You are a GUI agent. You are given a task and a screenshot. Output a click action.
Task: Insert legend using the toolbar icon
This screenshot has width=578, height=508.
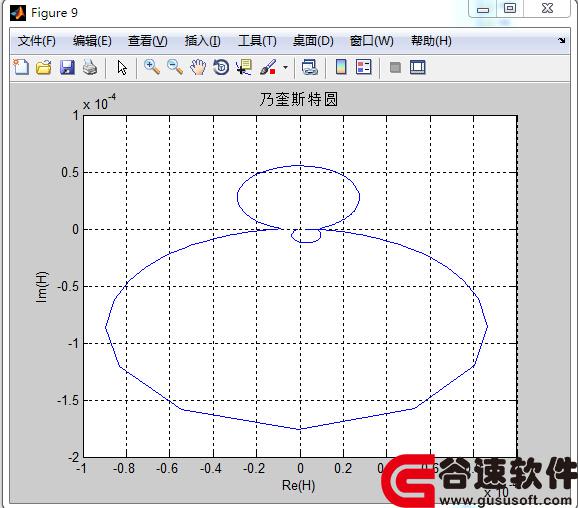363,67
